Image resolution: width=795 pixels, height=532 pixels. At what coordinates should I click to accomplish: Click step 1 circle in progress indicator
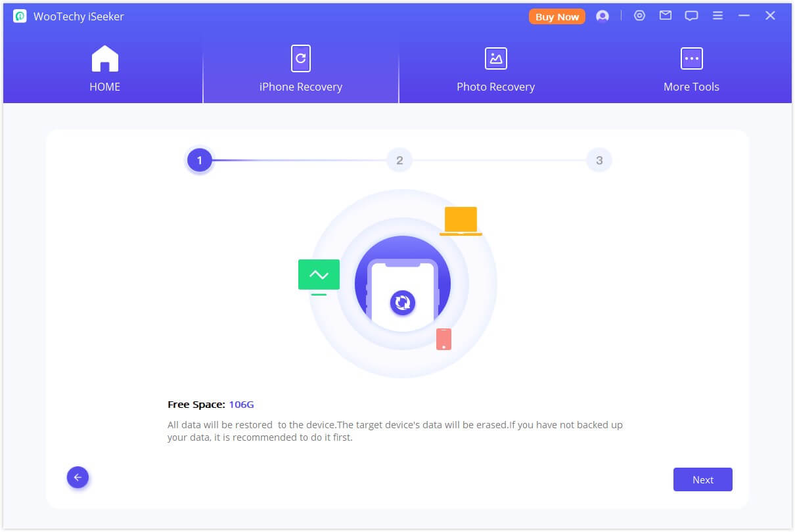200,160
